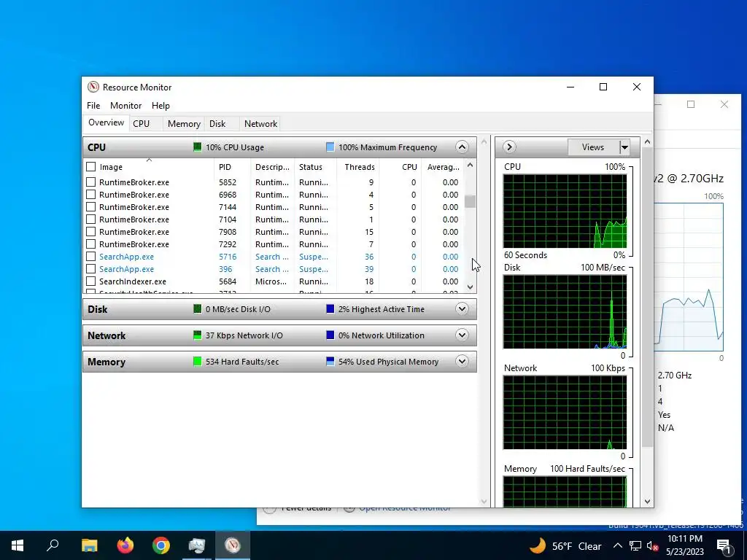Screen dimensions: 747x560
Task: Select SearchIndexer.exe process name
Action: pyautogui.click(x=133, y=281)
